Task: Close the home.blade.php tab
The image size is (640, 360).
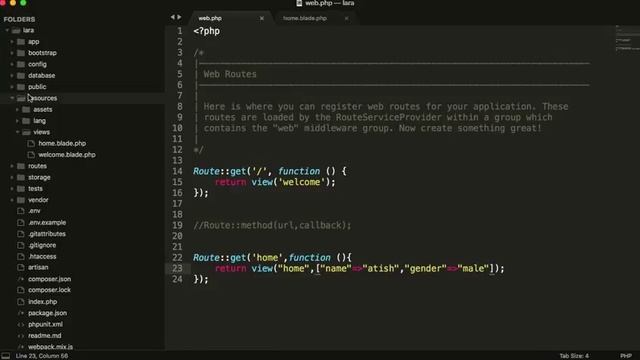Action: [x=347, y=18]
